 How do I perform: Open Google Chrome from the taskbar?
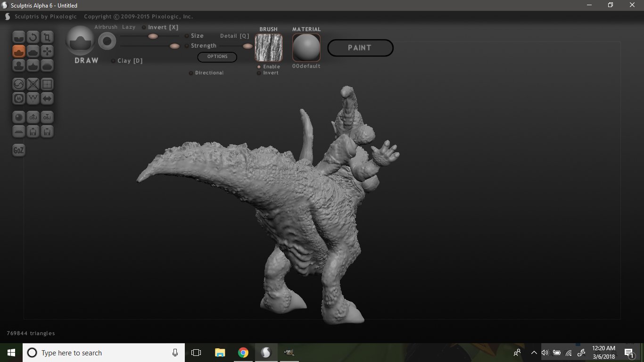[x=243, y=353]
